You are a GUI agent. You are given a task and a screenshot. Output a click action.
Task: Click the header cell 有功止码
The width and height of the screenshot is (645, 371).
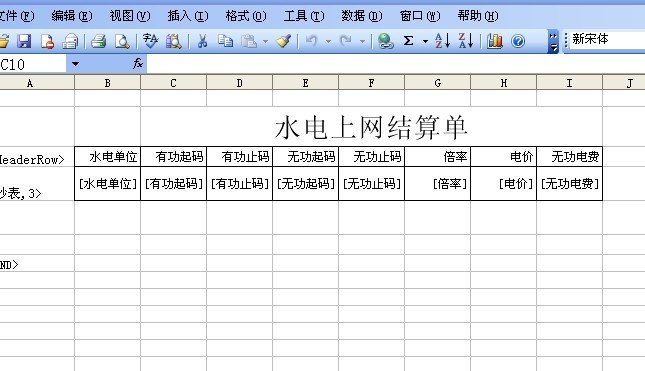pos(239,157)
